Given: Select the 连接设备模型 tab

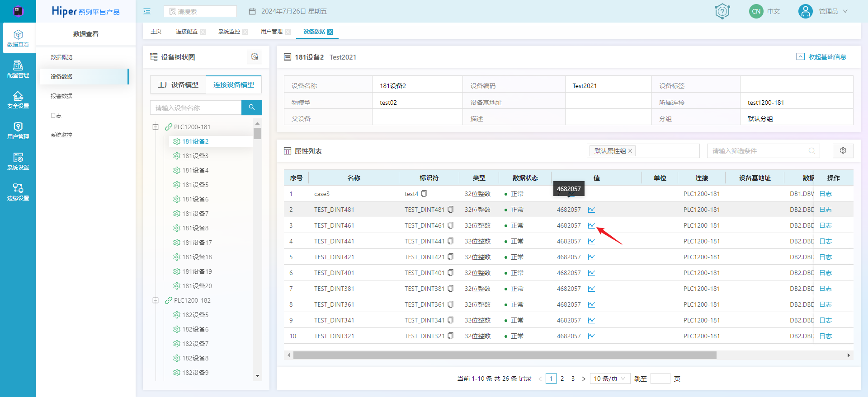Looking at the screenshot, I should pos(234,85).
